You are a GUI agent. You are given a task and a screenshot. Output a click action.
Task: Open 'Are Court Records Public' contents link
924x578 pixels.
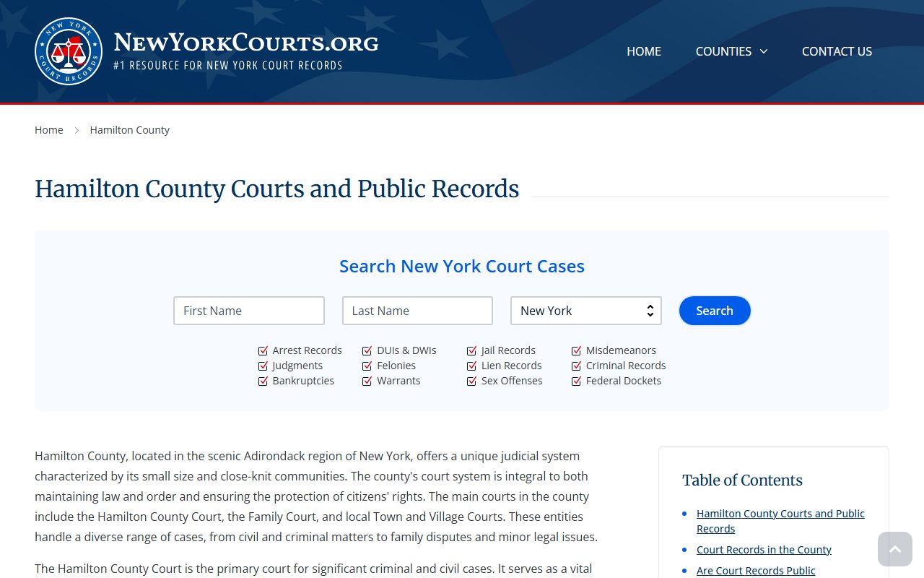(x=756, y=571)
